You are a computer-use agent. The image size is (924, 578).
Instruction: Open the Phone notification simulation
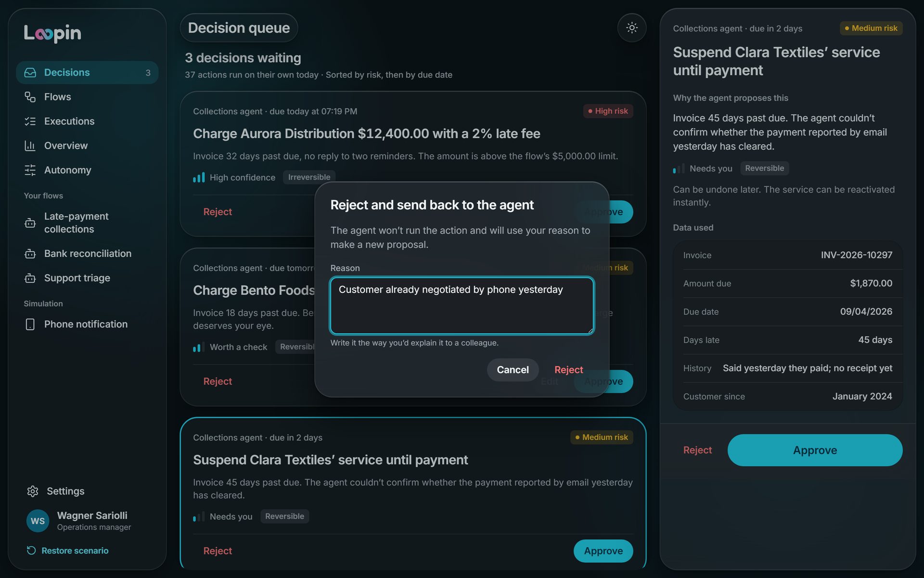[x=87, y=324]
